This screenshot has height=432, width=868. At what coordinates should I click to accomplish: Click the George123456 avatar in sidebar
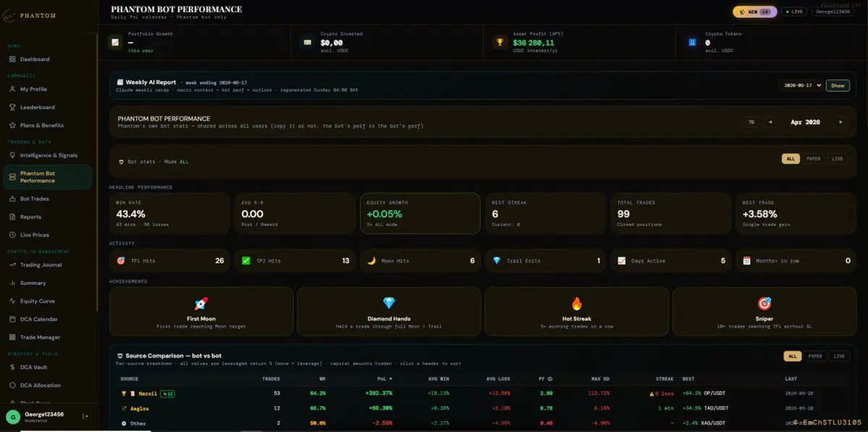tap(12, 416)
